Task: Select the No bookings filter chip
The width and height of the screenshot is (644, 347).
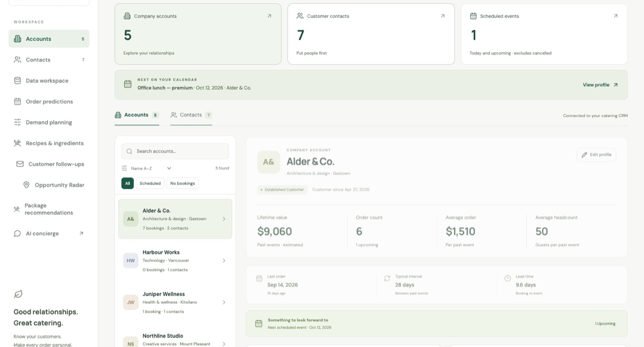Action: [x=183, y=183]
